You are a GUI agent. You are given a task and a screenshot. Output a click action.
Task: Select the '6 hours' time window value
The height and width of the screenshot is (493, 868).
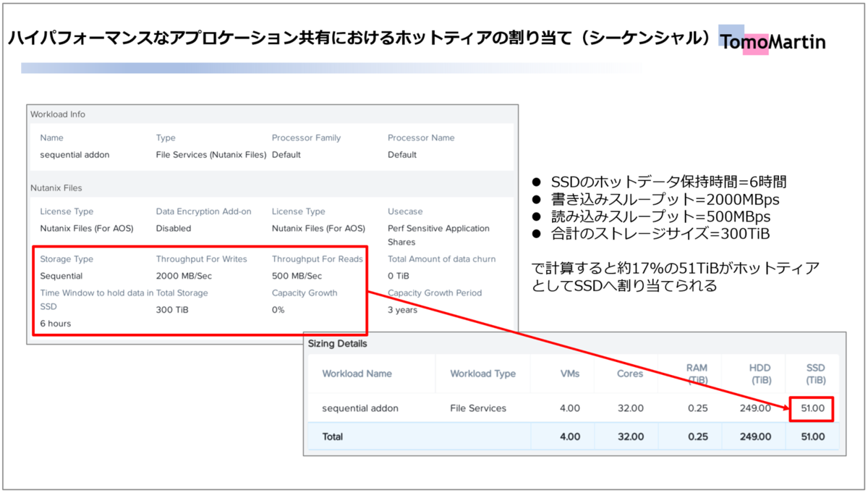56,324
